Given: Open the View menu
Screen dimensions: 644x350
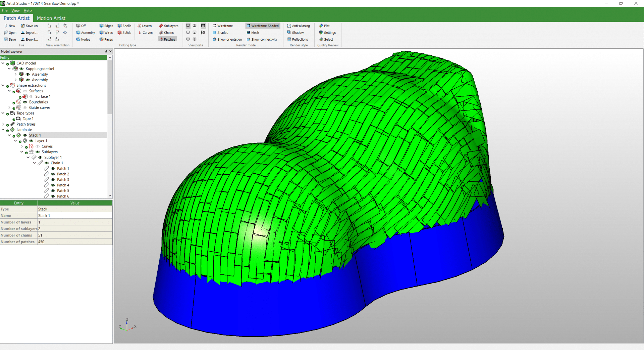Looking at the screenshot, I should 15,11.
